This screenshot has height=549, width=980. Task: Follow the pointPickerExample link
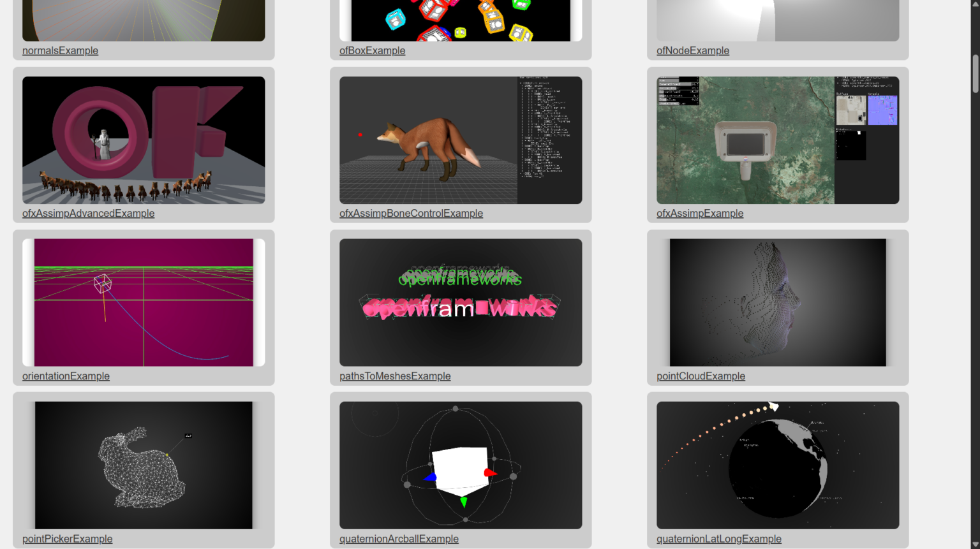tap(67, 538)
